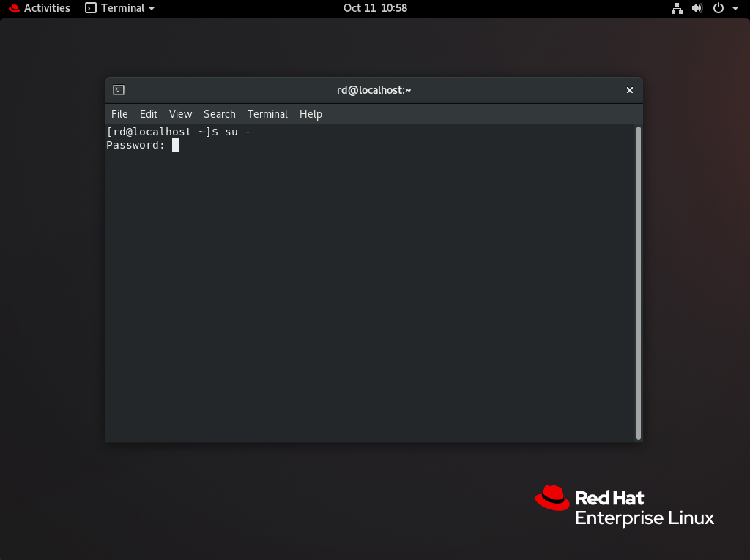
Task: Expand the system menu arrow at top right
Action: point(735,8)
